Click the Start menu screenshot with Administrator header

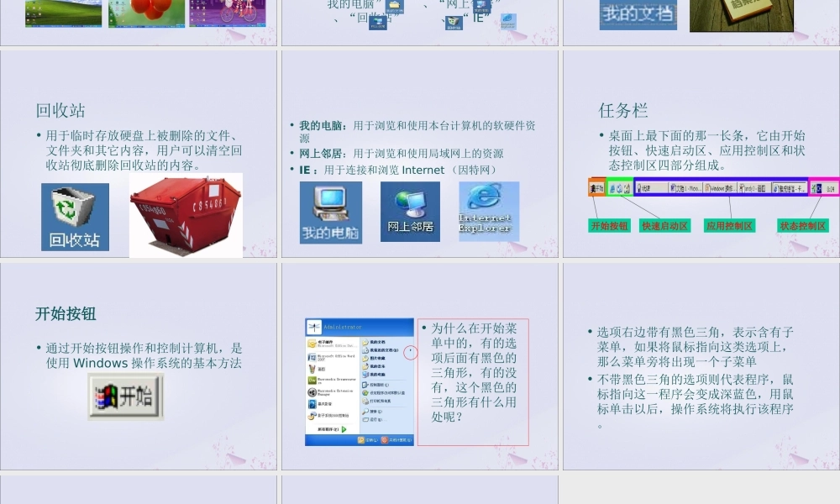tap(360, 382)
